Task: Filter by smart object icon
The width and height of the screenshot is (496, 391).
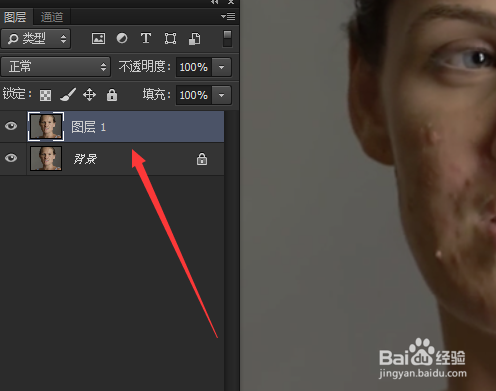Action: click(195, 39)
